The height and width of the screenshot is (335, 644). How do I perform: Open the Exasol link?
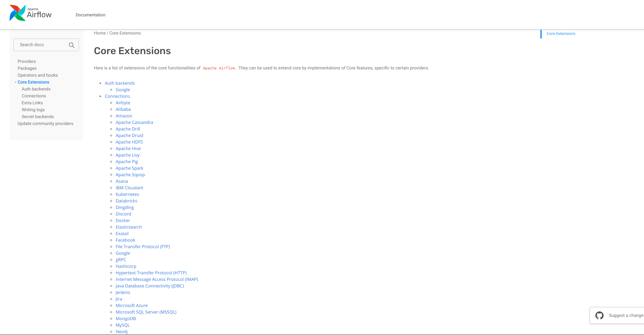click(x=122, y=234)
